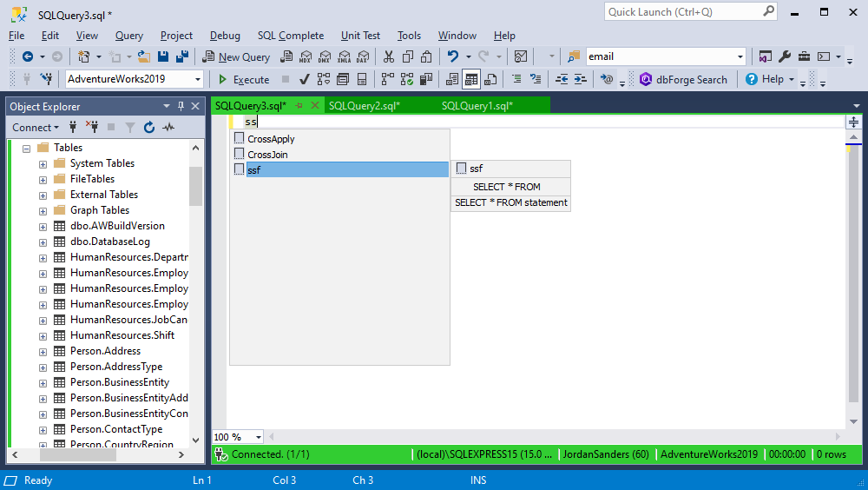
Task: Toggle pin on SQLQuery3.sql tab
Action: coord(299,105)
